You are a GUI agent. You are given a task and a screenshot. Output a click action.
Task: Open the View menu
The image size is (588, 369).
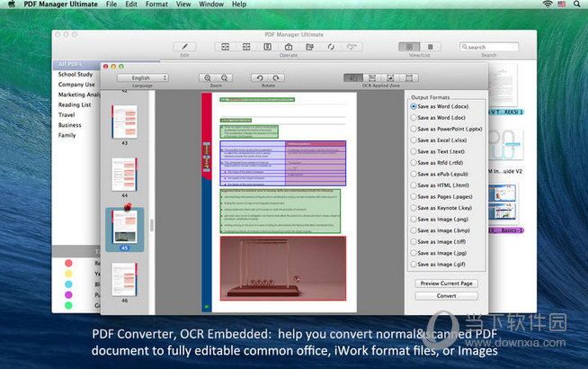coord(183,4)
